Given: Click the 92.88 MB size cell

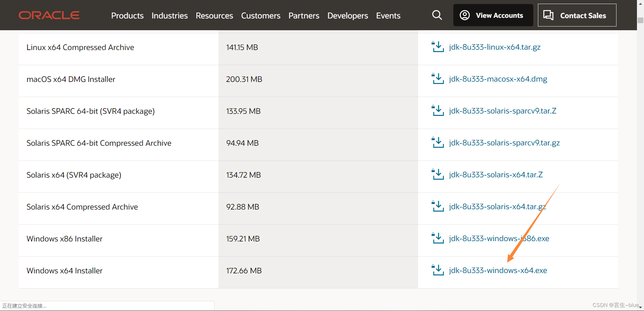Looking at the screenshot, I should [318, 209].
